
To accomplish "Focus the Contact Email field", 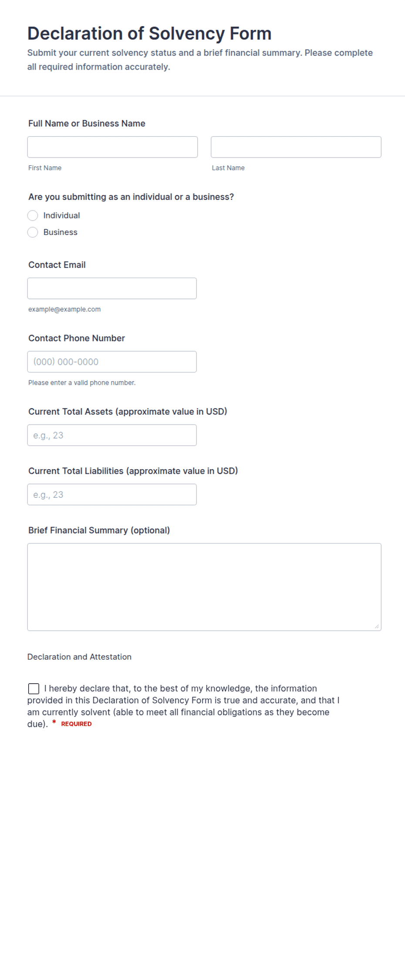I will [x=112, y=289].
